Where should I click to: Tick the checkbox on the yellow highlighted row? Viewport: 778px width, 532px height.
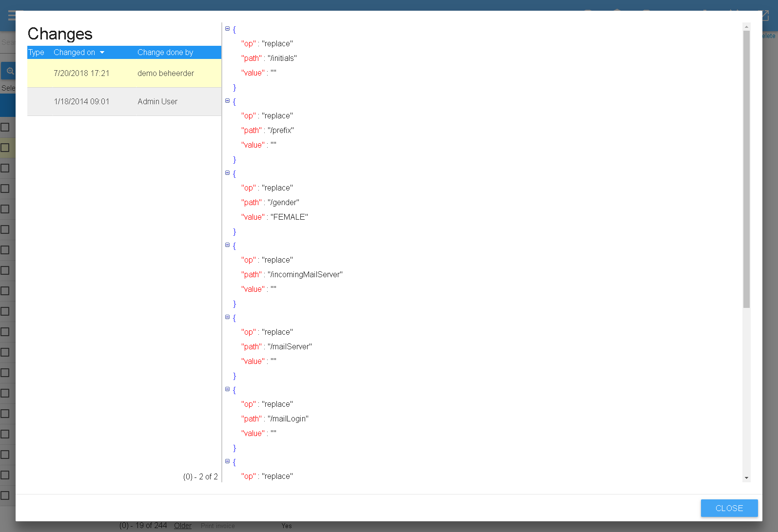point(5,148)
